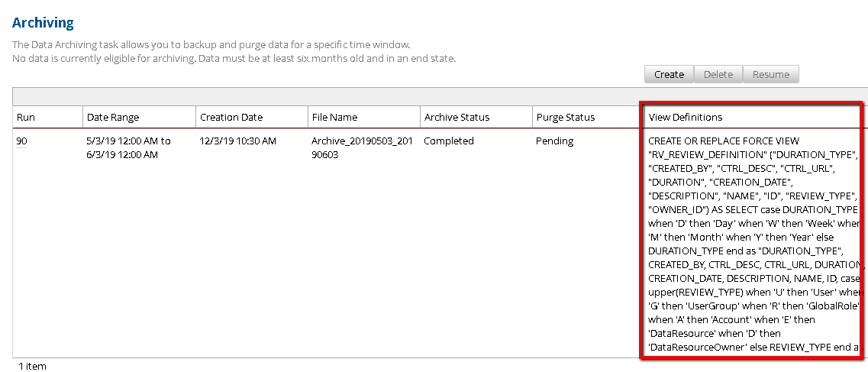Click the Create button
868x372 pixels.
pyautogui.click(x=669, y=74)
